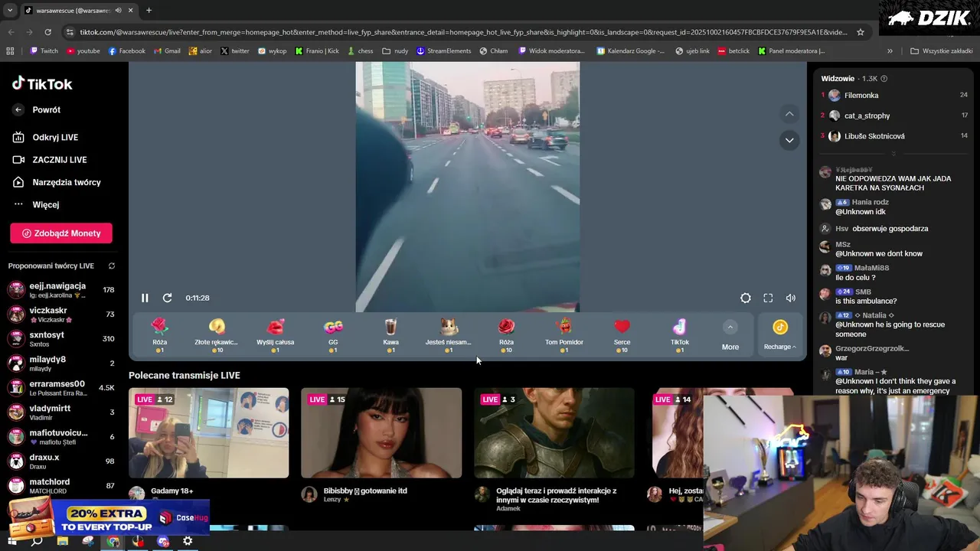Open Windows Start menu
The width and height of the screenshot is (980, 551).
click(11, 541)
